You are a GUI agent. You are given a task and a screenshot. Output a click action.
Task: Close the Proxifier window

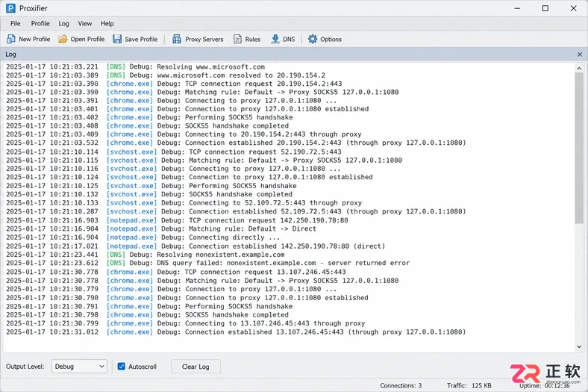[573, 8]
